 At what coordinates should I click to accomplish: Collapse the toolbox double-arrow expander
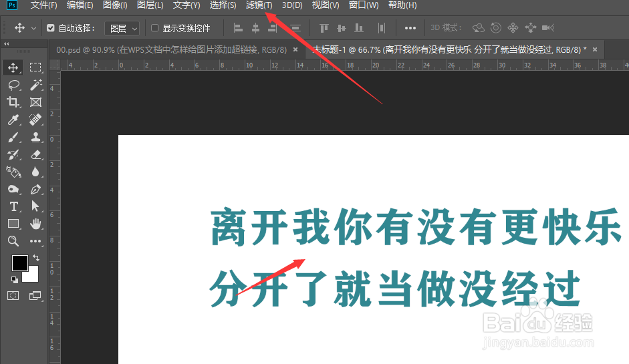(x=7, y=43)
